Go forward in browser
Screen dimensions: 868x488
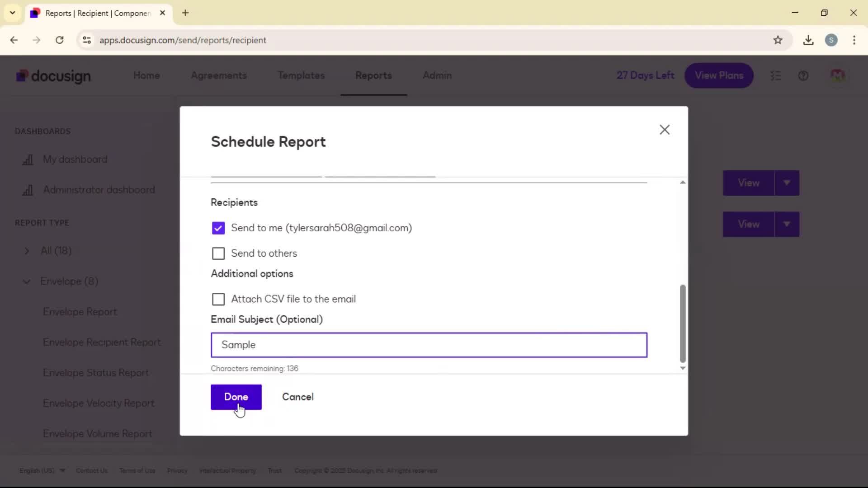(x=37, y=40)
